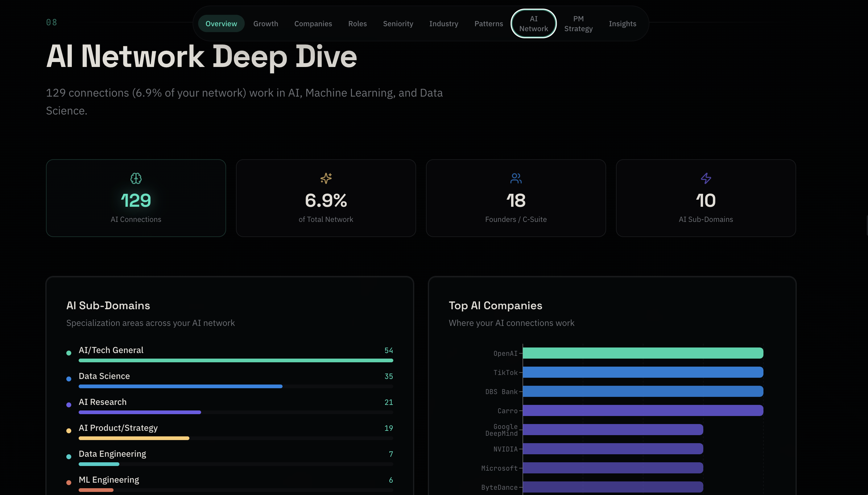
Task: Click the ByteDance chart bar
Action: (x=613, y=487)
